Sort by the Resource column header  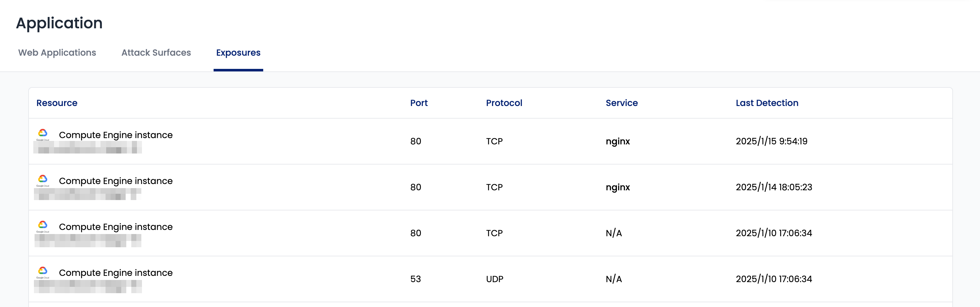(x=57, y=103)
